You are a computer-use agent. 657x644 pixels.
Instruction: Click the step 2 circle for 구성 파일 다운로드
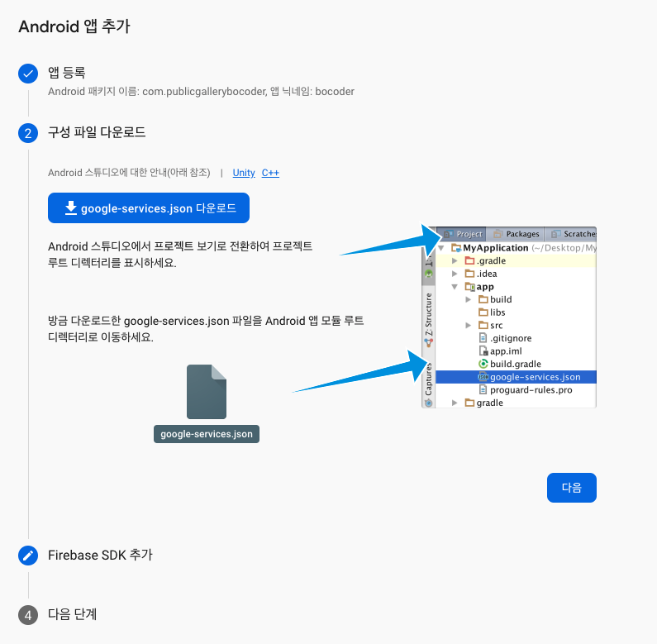[x=28, y=133]
